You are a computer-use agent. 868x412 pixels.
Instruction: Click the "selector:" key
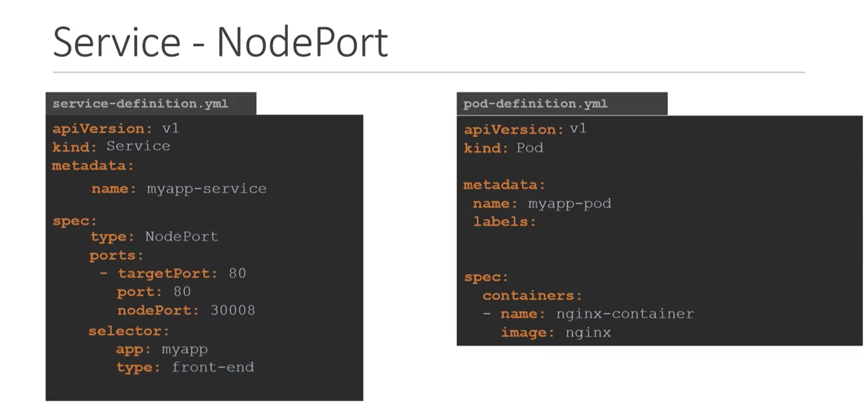pos(128,331)
